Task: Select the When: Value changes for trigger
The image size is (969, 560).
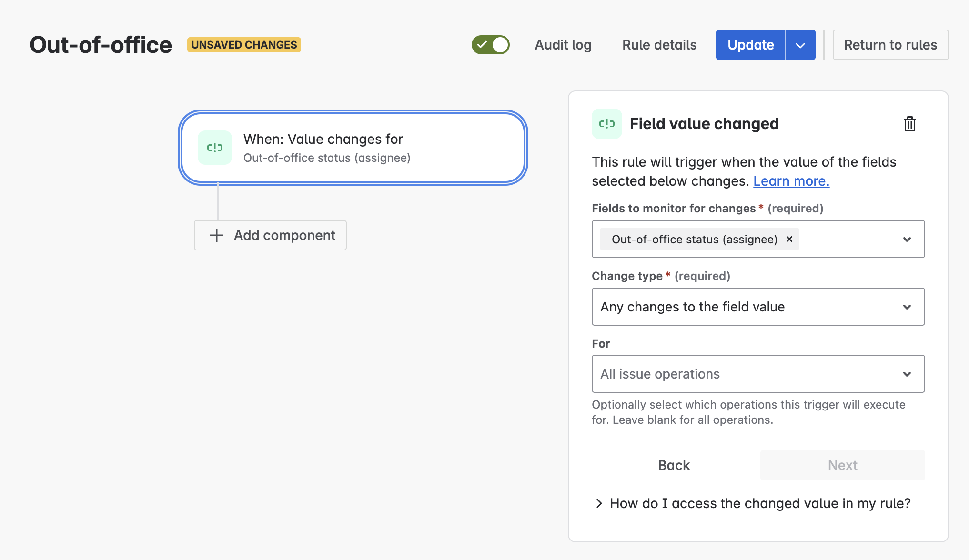Action: pyautogui.click(x=353, y=148)
